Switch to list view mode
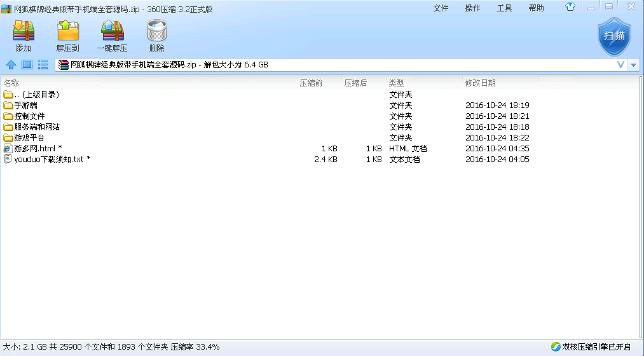644x356 pixels. [x=43, y=64]
